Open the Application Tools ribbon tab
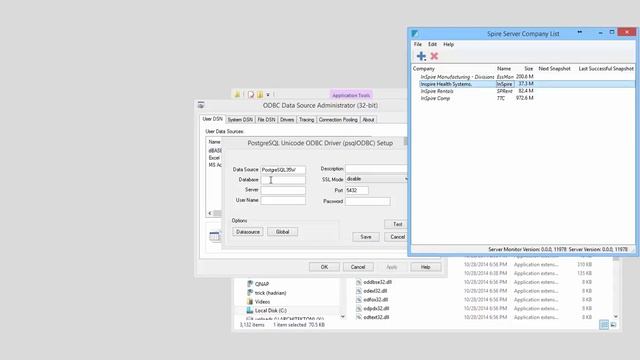The width and height of the screenshot is (640, 360). [351, 95]
